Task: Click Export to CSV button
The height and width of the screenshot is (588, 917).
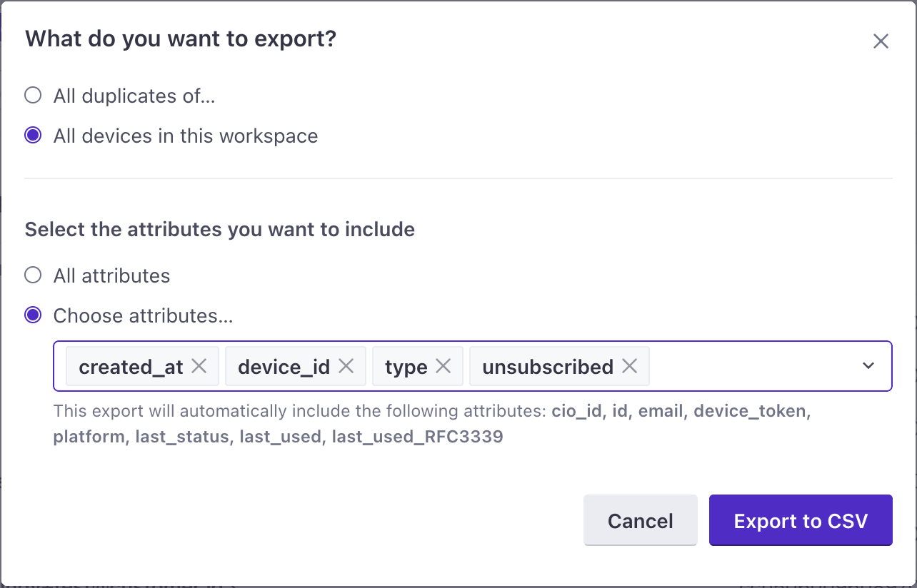Action: click(x=801, y=521)
